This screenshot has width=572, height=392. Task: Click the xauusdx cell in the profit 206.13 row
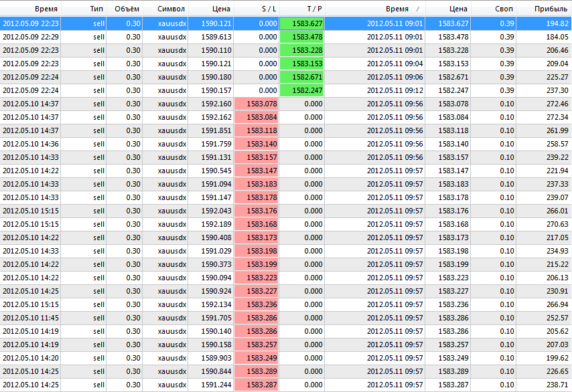[x=172, y=278]
